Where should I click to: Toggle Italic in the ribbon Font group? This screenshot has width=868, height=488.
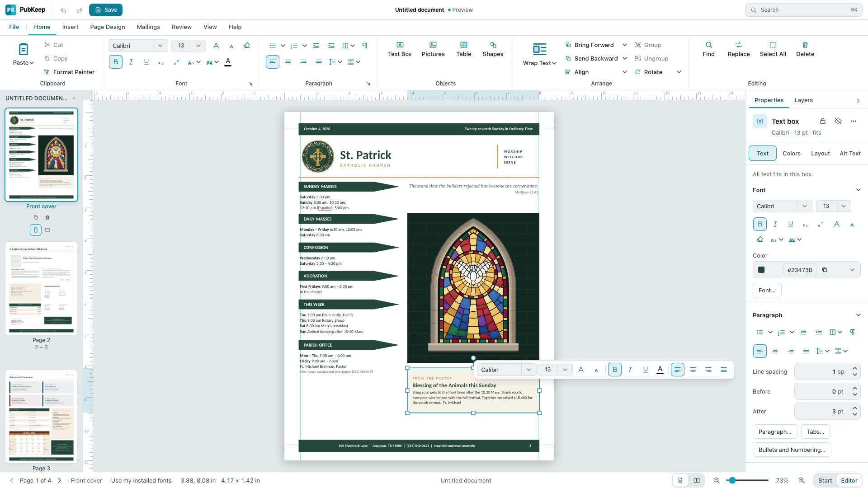tap(131, 62)
